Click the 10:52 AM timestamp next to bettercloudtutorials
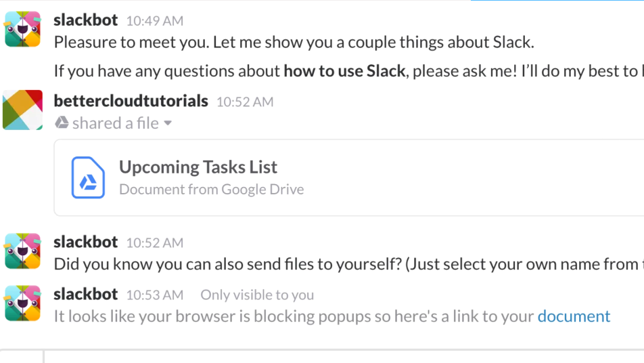644x363 pixels. tap(245, 102)
